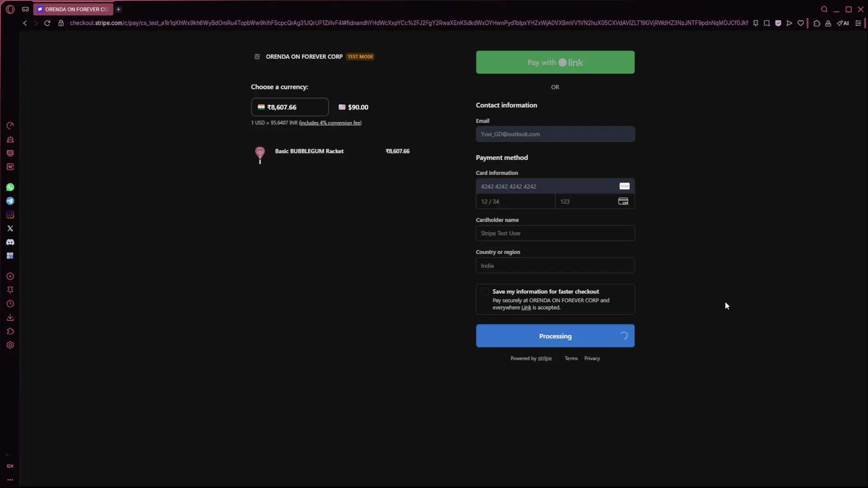Open the Powered by stripe link
Image resolution: width=868 pixels, height=488 pixels.
(x=531, y=358)
